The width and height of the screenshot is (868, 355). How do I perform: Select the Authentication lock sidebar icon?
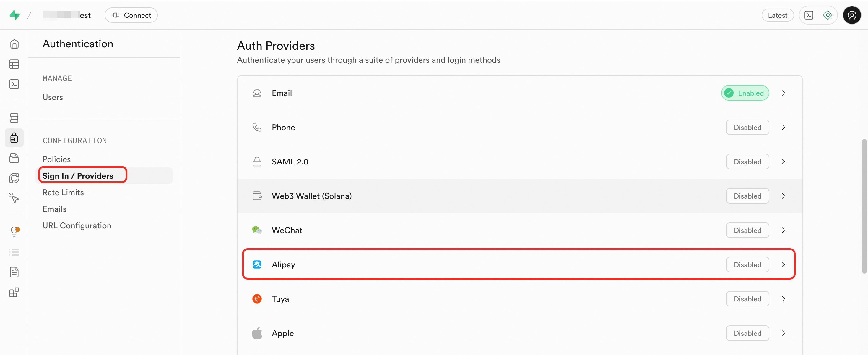(14, 138)
